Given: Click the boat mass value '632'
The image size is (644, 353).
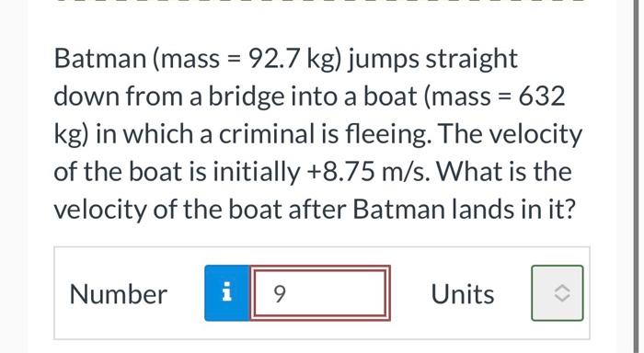Looking at the screenshot, I should point(542,97).
